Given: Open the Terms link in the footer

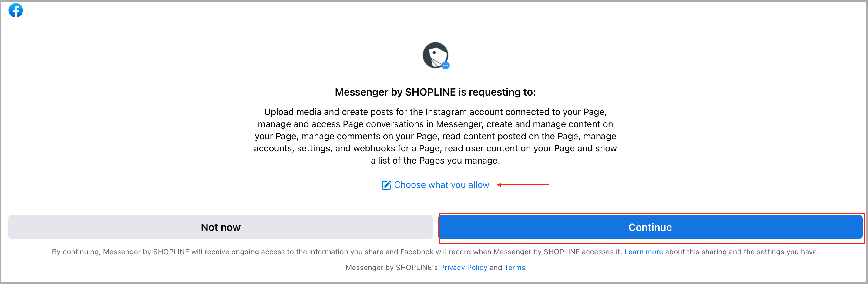Looking at the screenshot, I should 515,268.
